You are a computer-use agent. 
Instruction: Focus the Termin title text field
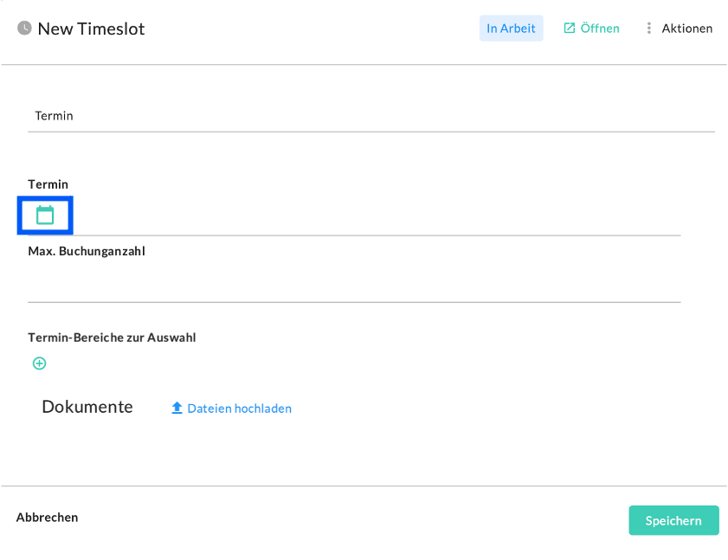tap(370, 116)
